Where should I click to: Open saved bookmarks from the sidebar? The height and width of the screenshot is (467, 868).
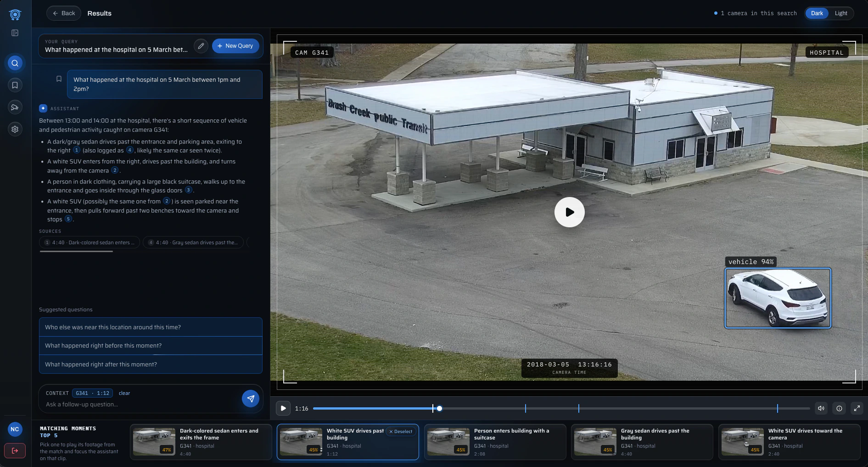(x=15, y=85)
